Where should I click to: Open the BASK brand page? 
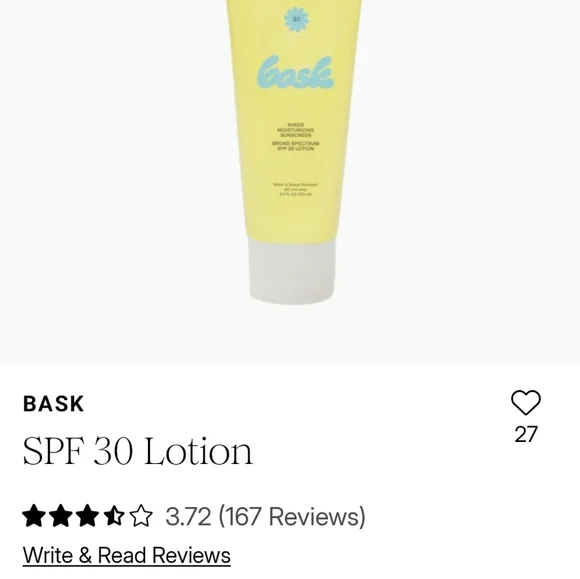(54, 404)
